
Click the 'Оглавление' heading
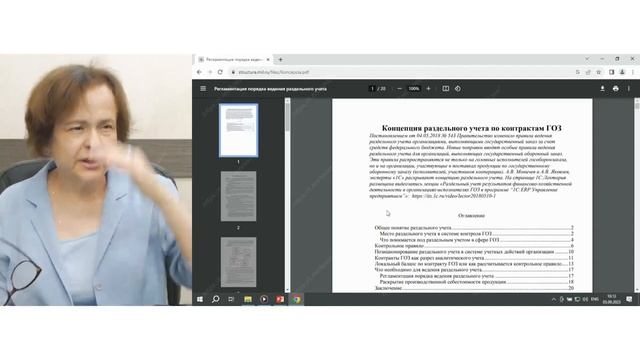[x=471, y=216]
